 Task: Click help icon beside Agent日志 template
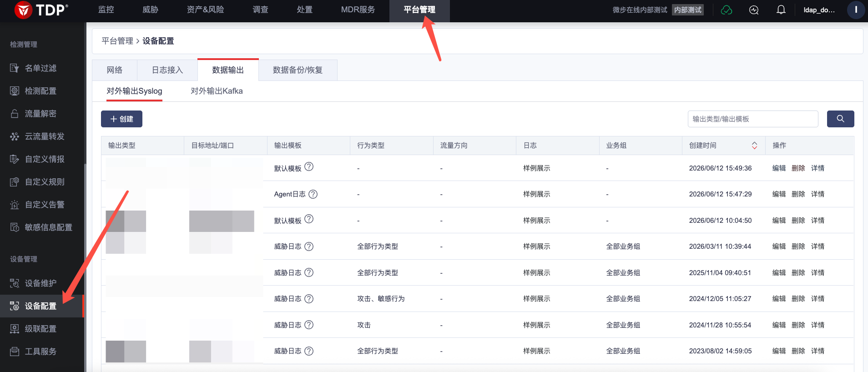click(x=313, y=194)
